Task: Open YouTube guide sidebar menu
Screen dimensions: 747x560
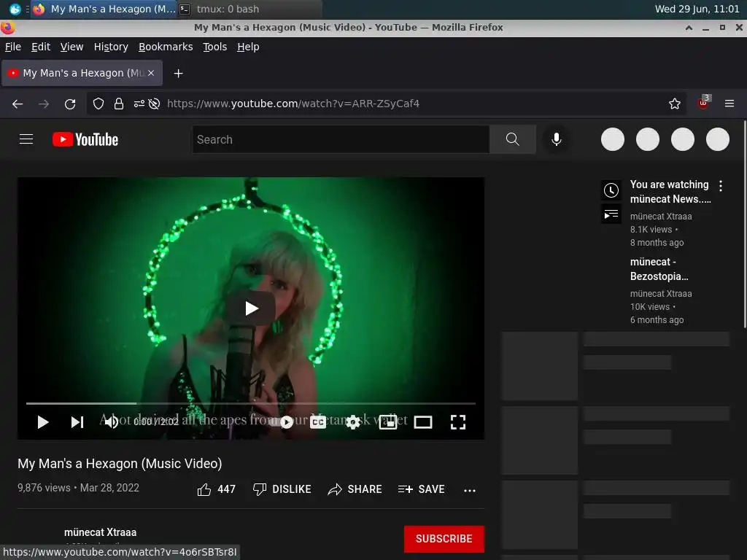Action: [x=26, y=139]
